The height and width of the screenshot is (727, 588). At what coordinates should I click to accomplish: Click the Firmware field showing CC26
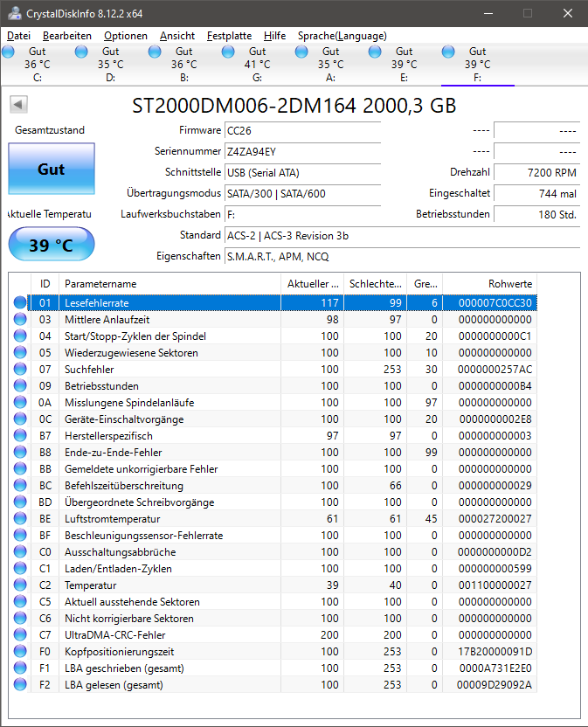pos(303,131)
